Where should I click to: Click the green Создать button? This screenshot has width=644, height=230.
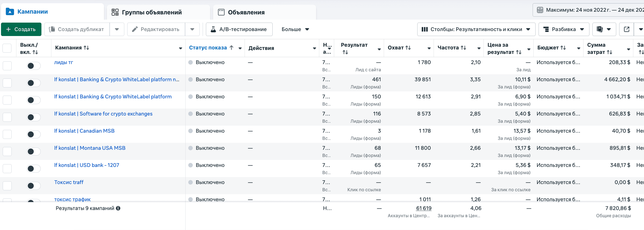[x=21, y=29]
